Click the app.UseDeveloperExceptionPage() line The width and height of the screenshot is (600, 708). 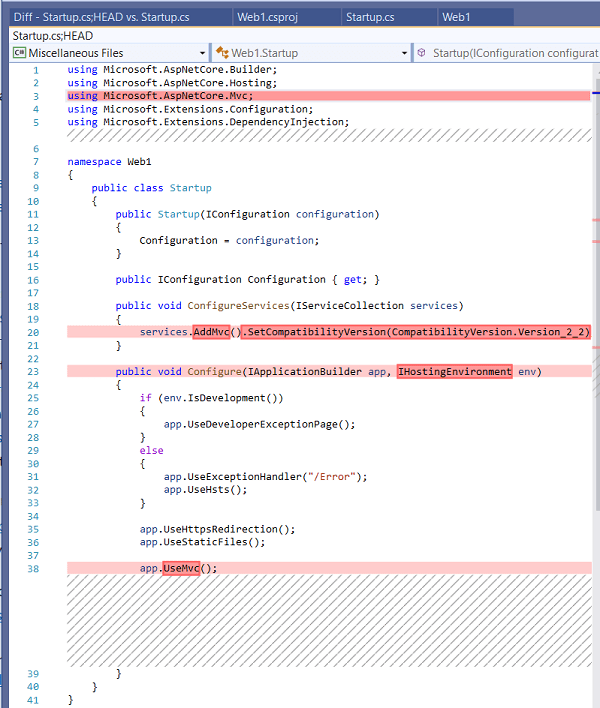[259, 424]
